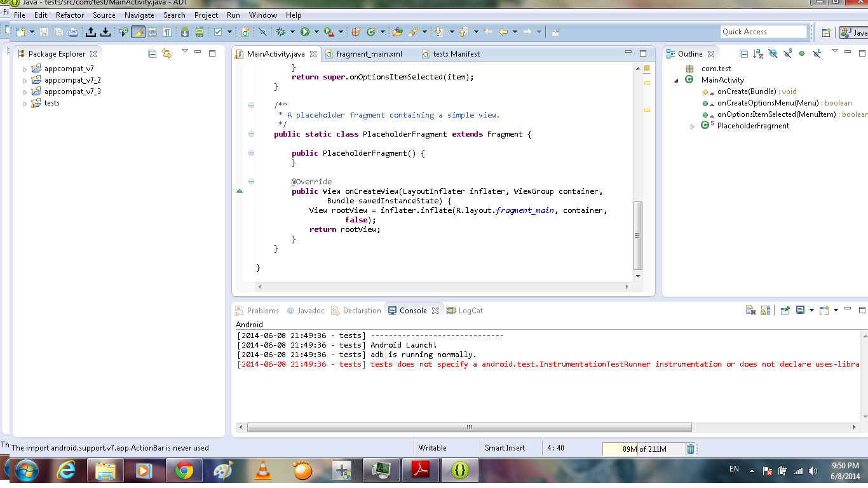Screen dimensions: 868x488
Task: Toggle Mark Occurrences highlighter button
Action: click(139, 32)
